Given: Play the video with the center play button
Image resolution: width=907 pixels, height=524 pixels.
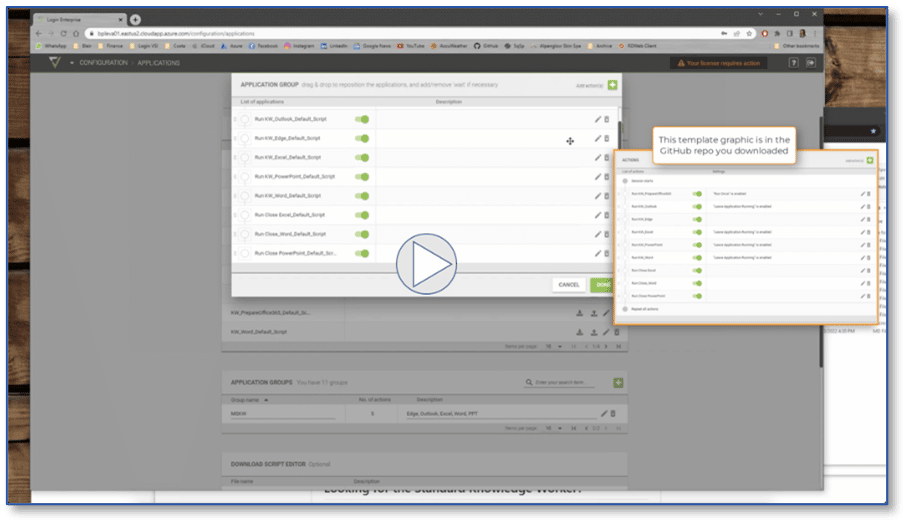Looking at the screenshot, I should coord(426,264).
